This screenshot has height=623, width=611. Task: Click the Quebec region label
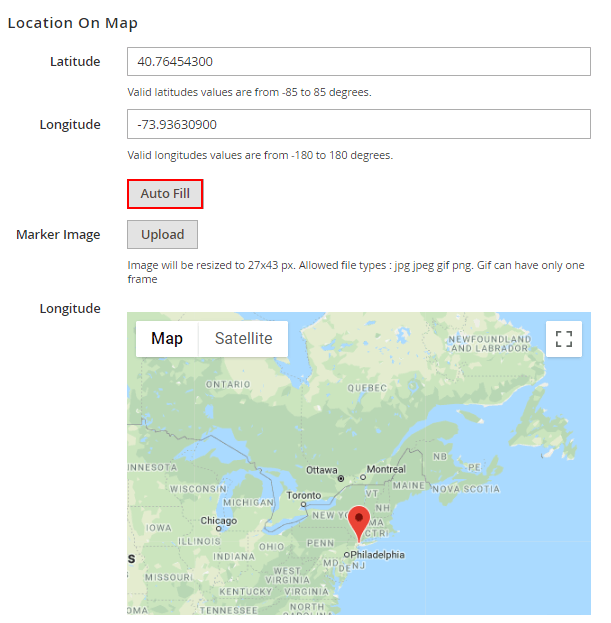[x=366, y=387]
